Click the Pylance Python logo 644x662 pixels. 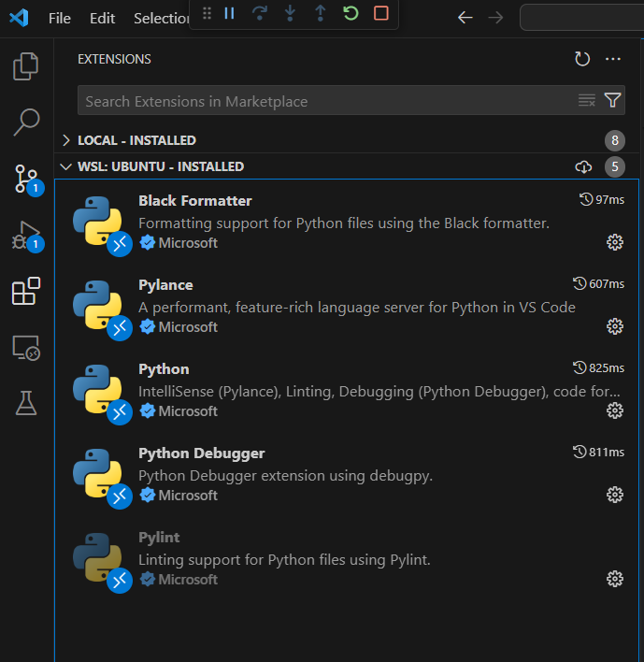pos(97,305)
